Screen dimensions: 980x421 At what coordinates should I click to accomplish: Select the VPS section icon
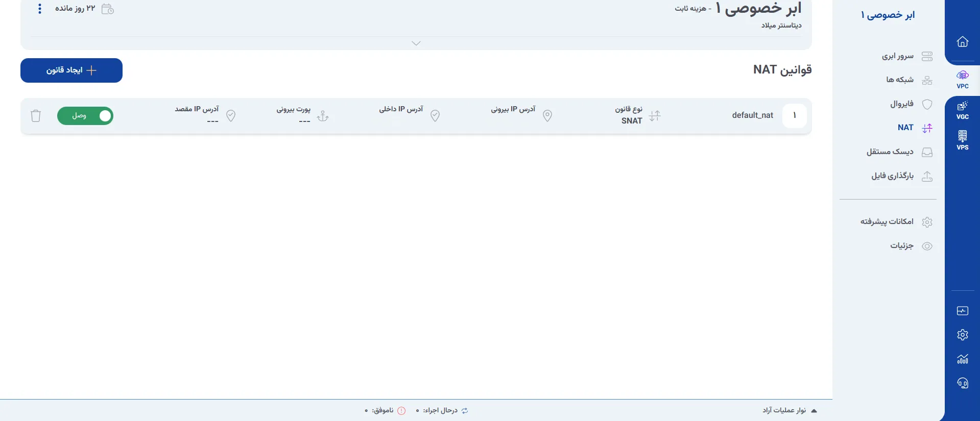962,140
